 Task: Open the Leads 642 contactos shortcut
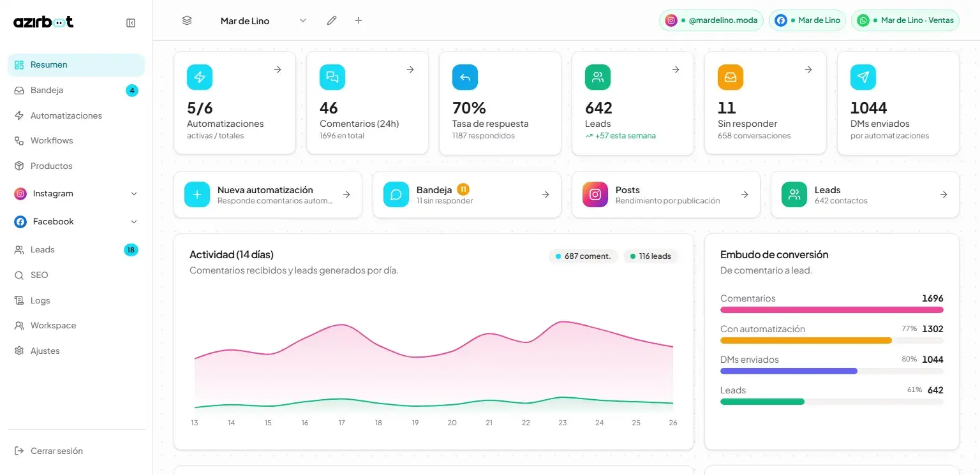point(865,194)
